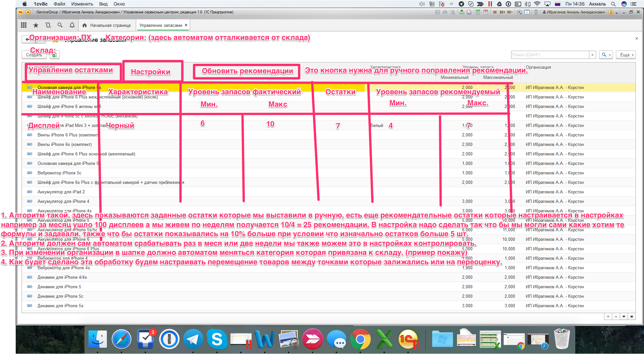Open the History icon
644x354 pixels.
[x=48, y=25]
